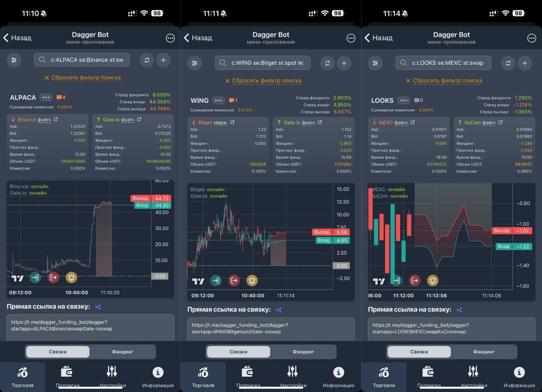Tap plus button in LOOKS screen
The image size is (542, 392).
525,63
